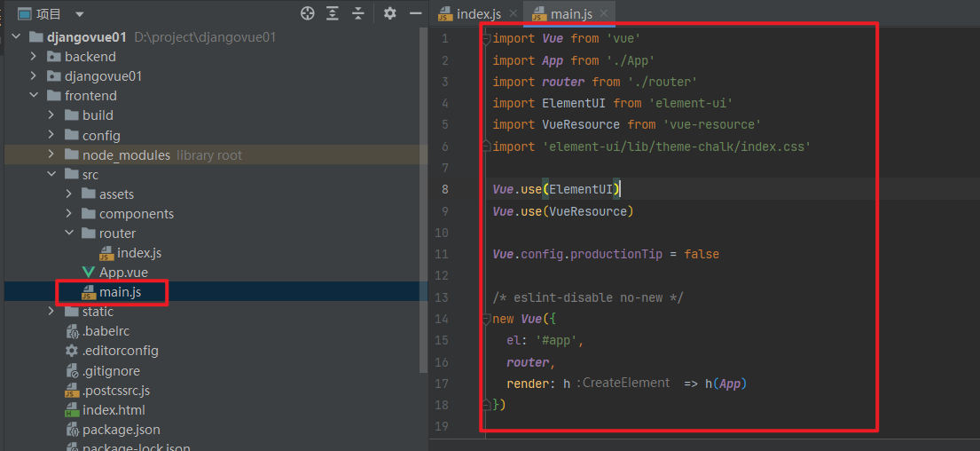Screen dimensions: 980x451
Task: Click the end-of-imports fold marker at line 6
Action: 486,146
